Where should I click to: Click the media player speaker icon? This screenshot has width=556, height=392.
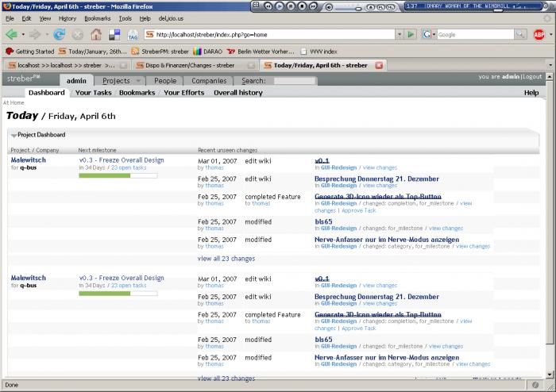329,6
